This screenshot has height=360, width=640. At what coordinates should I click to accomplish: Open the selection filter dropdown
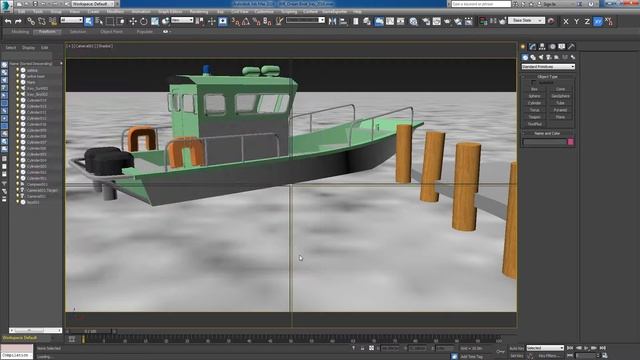71,20
